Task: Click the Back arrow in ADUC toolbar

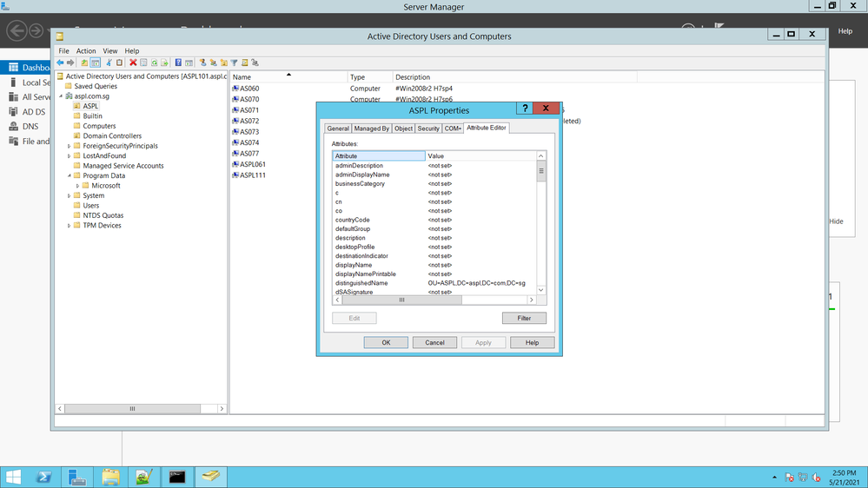Action: click(x=60, y=63)
